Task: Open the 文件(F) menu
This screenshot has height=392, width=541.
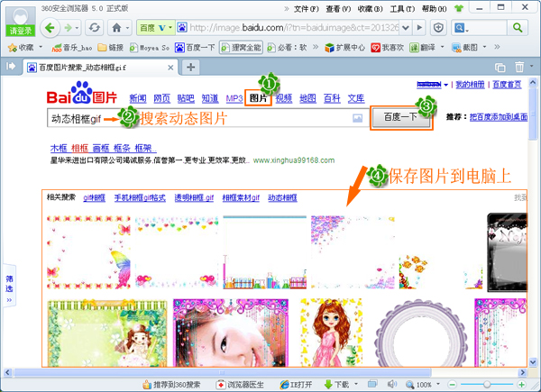Action: pos(307,9)
